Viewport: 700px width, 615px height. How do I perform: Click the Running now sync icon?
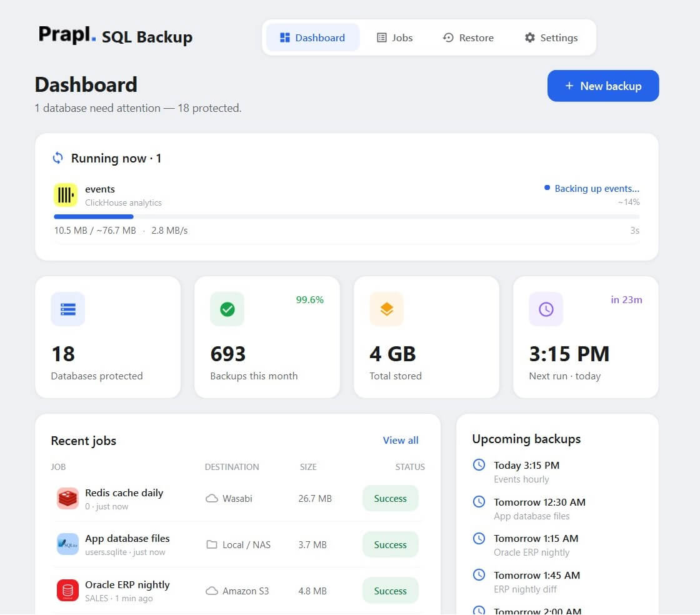click(x=58, y=158)
